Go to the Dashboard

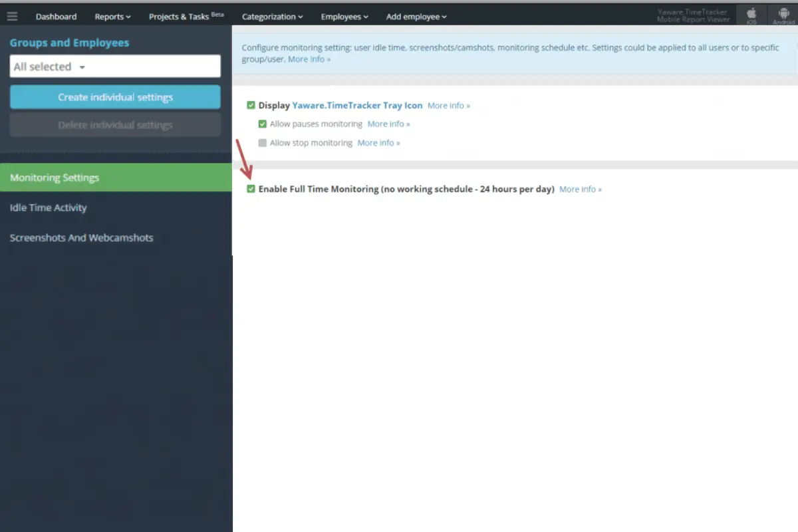(x=56, y=16)
